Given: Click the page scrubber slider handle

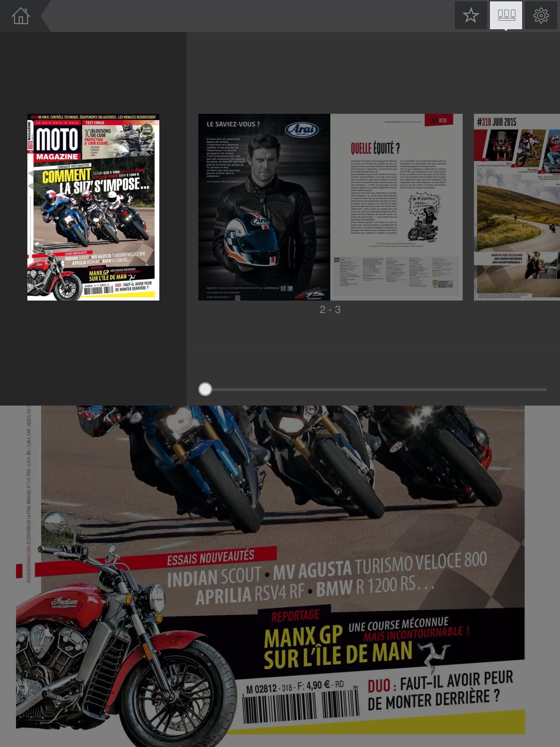Looking at the screenshot, I should click(x=205, y=389).
